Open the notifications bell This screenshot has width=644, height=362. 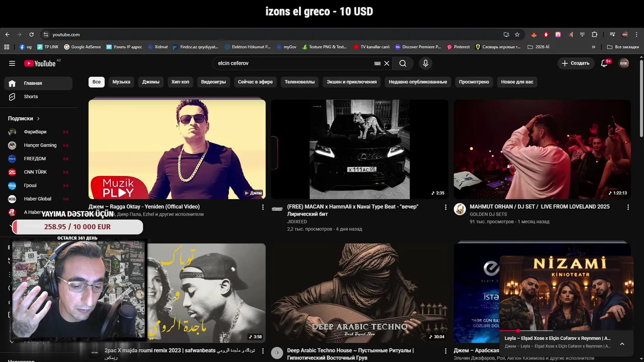coord(604,63)
